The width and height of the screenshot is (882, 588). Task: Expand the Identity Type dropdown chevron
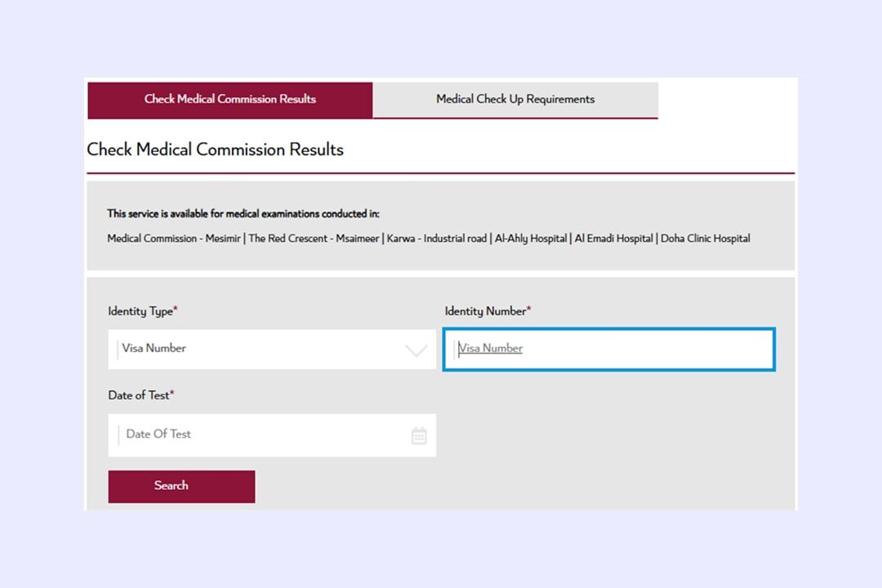[416, 350]
